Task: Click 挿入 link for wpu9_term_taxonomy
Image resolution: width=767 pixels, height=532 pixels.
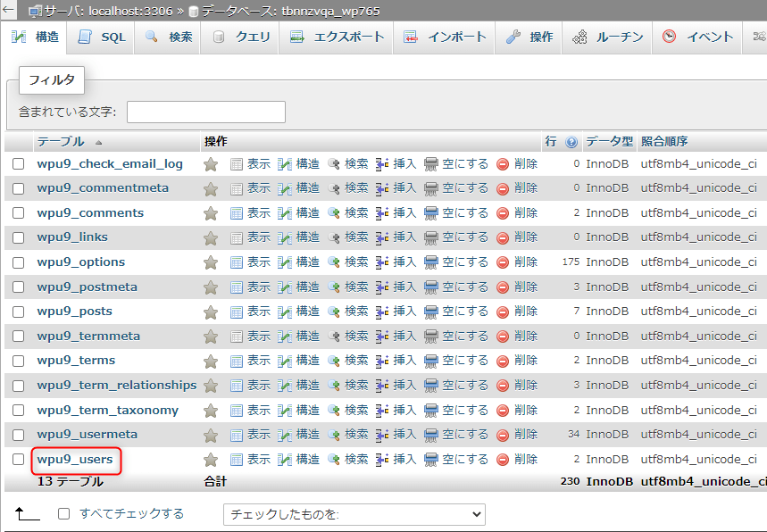Action: (x=404, y=411)
